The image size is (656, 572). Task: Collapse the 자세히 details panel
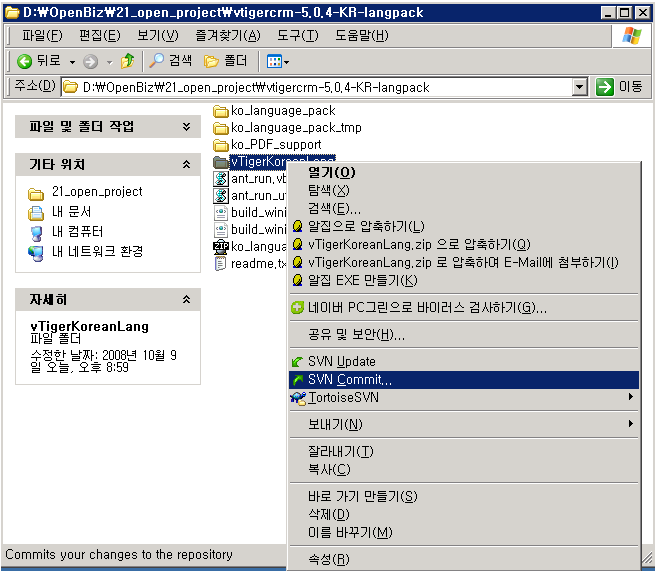point(187,299)
